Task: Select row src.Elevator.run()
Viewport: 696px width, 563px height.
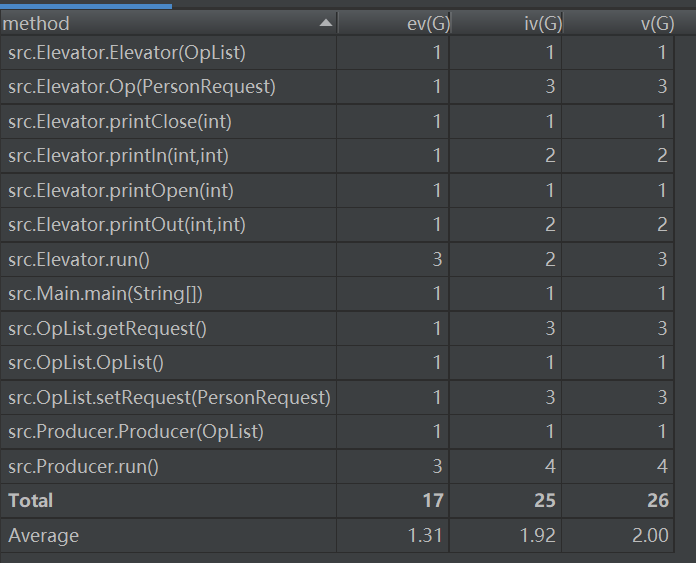Action: [337, 259]
